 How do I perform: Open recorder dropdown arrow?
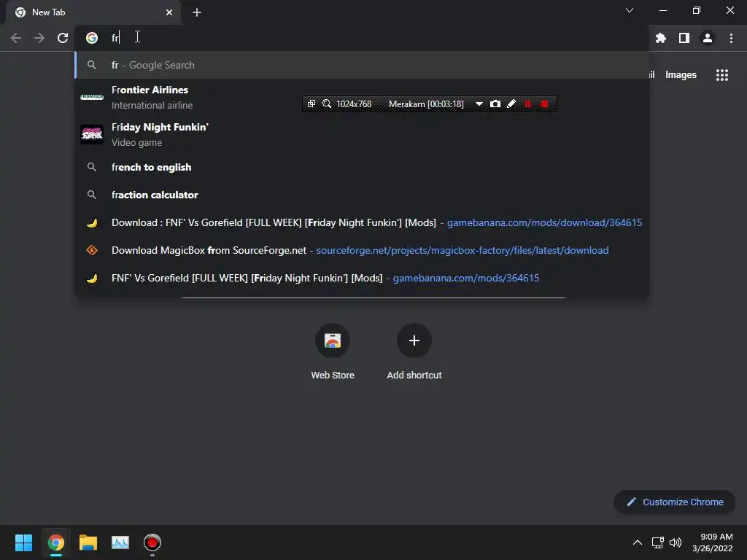click(479, 104)
